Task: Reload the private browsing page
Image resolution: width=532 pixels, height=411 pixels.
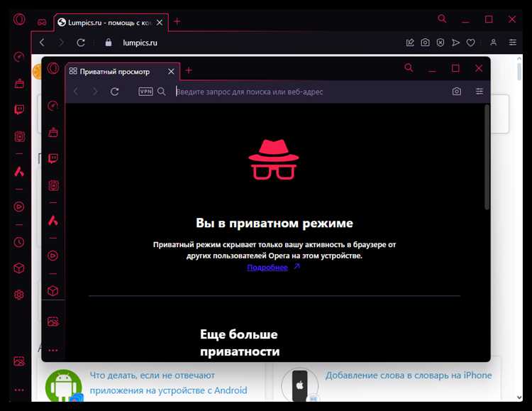Action: (115, 92)
